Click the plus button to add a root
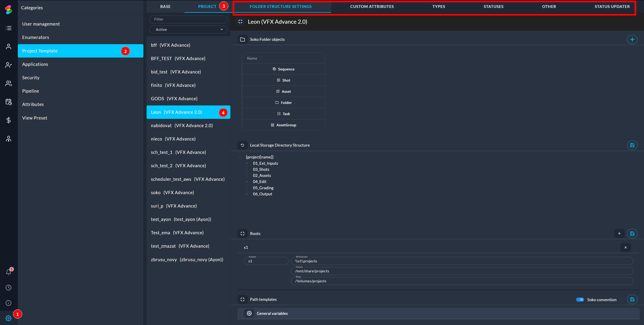 click(619, 233)
